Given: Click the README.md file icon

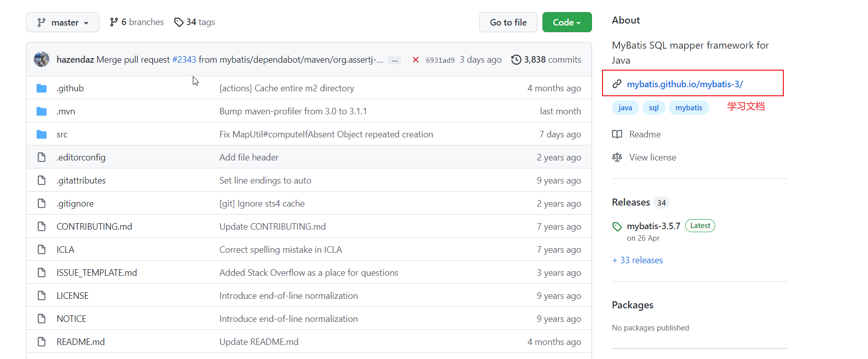Looking at the screenshot, I should click(x=42, y=342).
